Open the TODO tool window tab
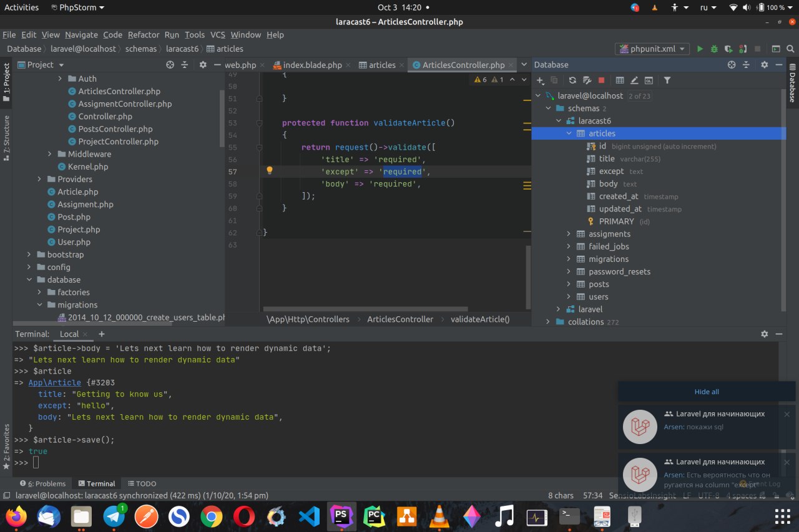 click(142, 483)
